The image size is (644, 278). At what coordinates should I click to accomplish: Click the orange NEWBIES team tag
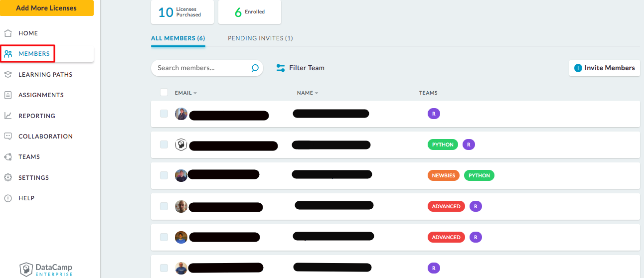443,176
